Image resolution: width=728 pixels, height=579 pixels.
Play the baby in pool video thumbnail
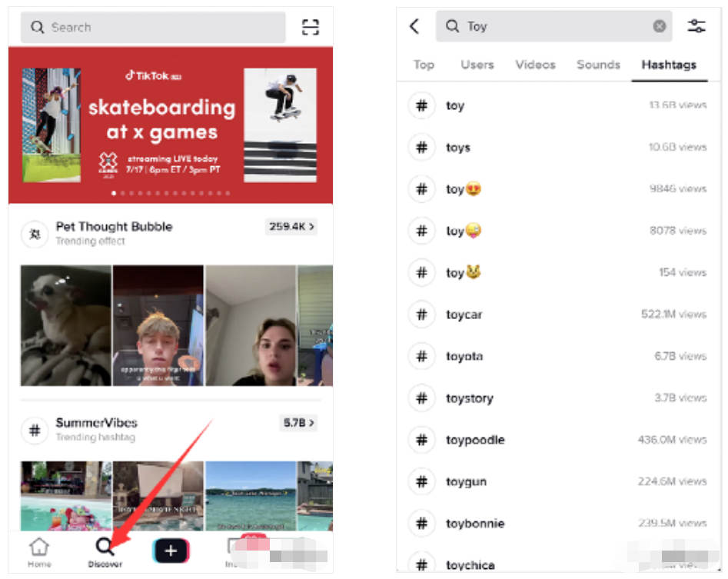click(x=66, y=496)
